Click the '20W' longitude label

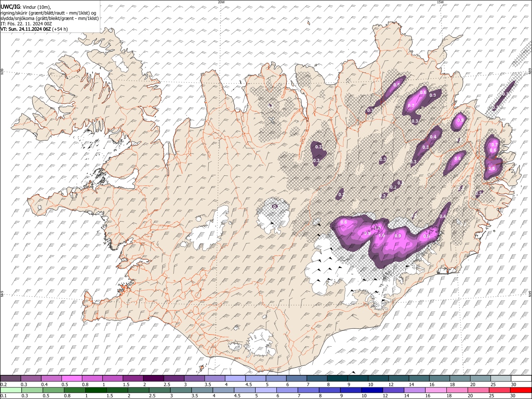pos(222,2)
